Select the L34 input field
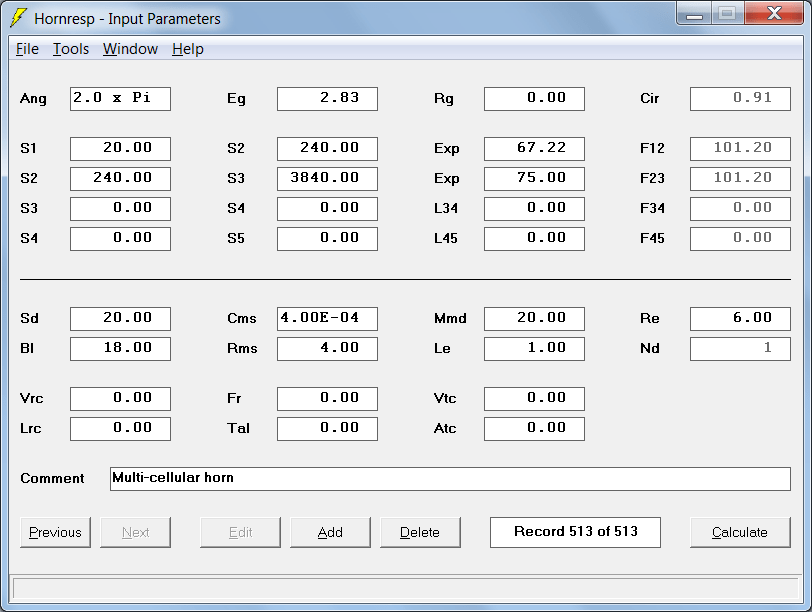This screenshot has width=812, height=612. tap(534, 209)
